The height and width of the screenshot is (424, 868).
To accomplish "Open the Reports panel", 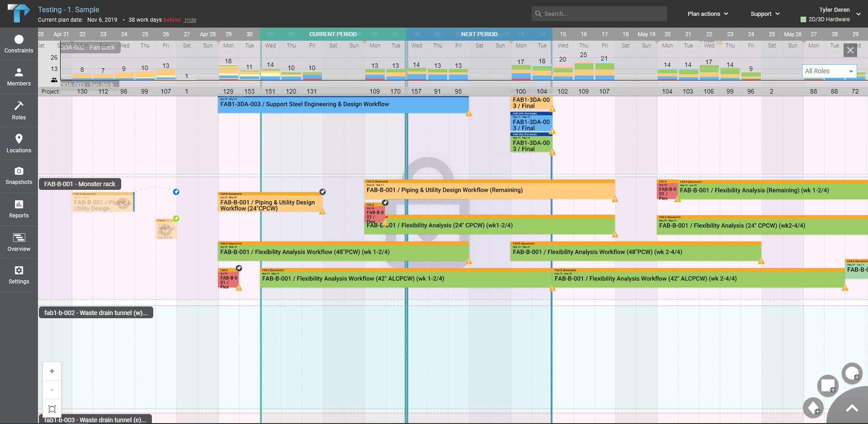I will pyautogui.click(x=19, y=209).
